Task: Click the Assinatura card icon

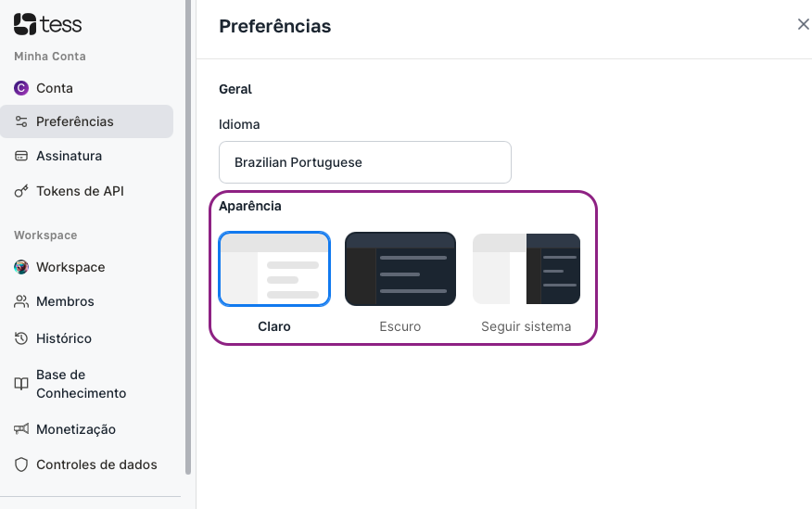Action: pyautogui.click(x=21, y=156)
